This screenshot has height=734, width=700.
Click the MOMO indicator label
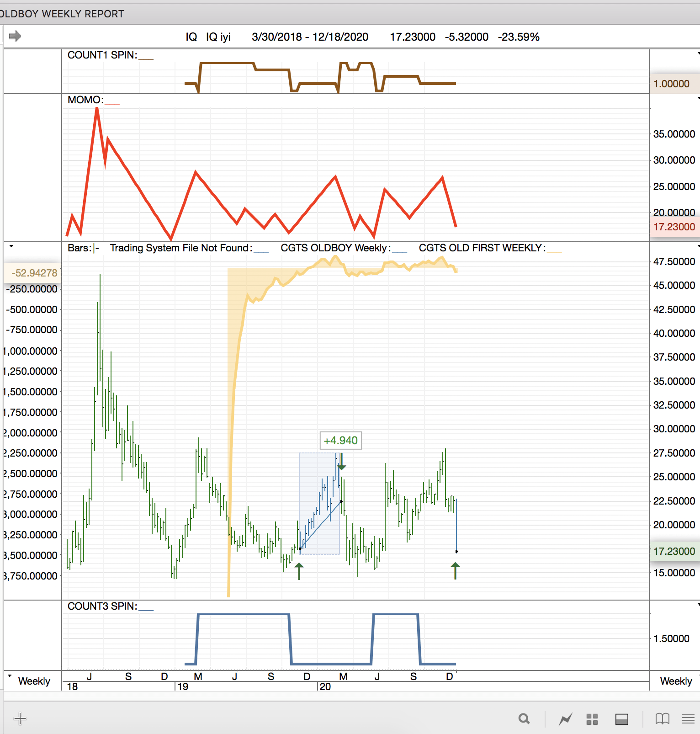coord(85,100)
